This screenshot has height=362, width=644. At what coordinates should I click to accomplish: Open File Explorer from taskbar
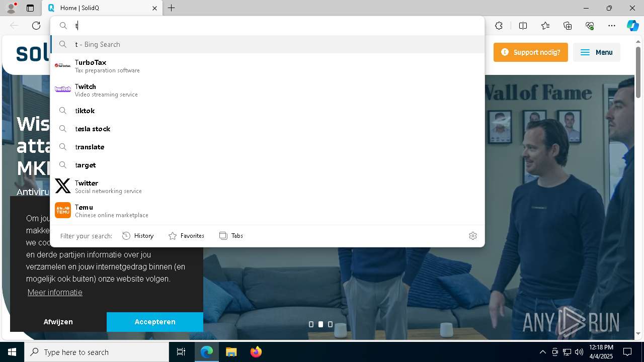coord(231,352)
